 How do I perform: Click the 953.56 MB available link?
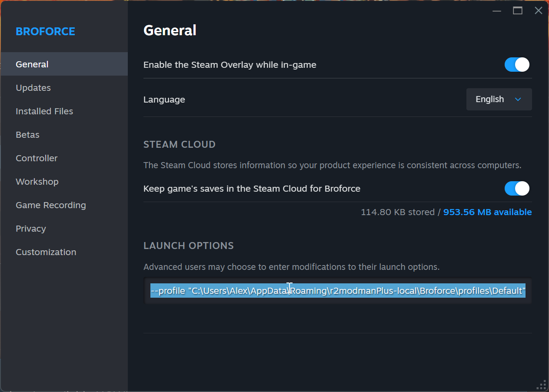(x=487, y=212)
